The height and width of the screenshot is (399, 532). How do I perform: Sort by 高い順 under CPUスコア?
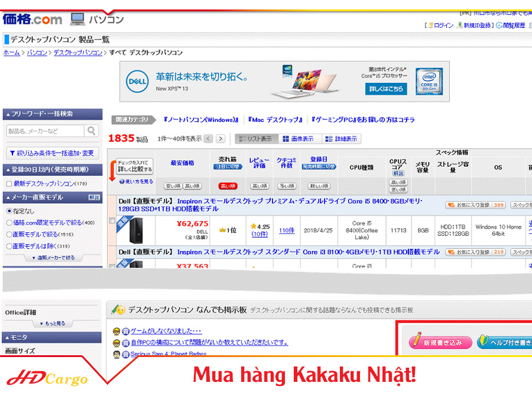tap(398, 183)
